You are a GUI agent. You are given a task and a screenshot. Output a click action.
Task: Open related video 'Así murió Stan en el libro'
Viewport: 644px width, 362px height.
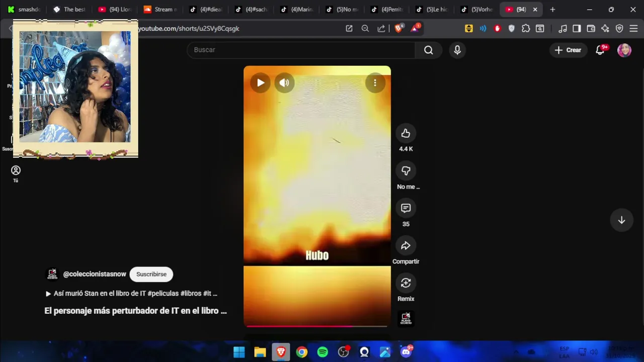[x=131, y=293]
